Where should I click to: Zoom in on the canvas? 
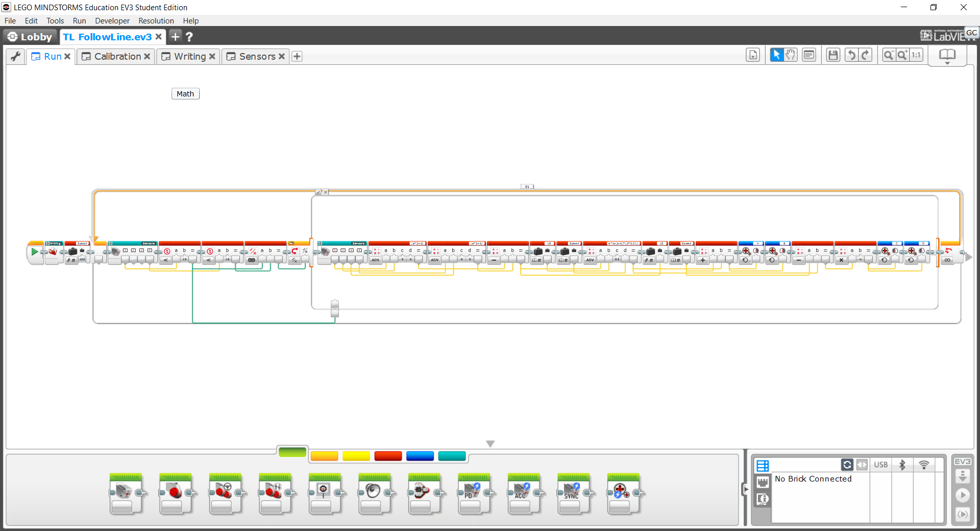pos(902,55)
